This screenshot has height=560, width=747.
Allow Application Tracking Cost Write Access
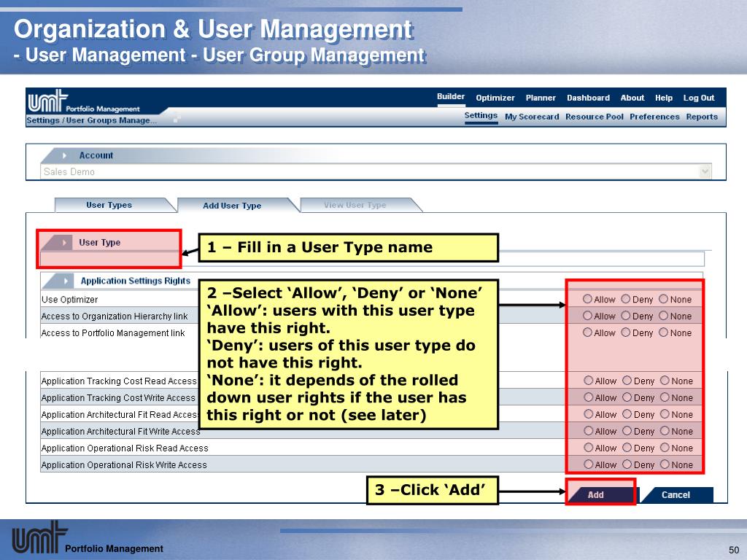589,397
